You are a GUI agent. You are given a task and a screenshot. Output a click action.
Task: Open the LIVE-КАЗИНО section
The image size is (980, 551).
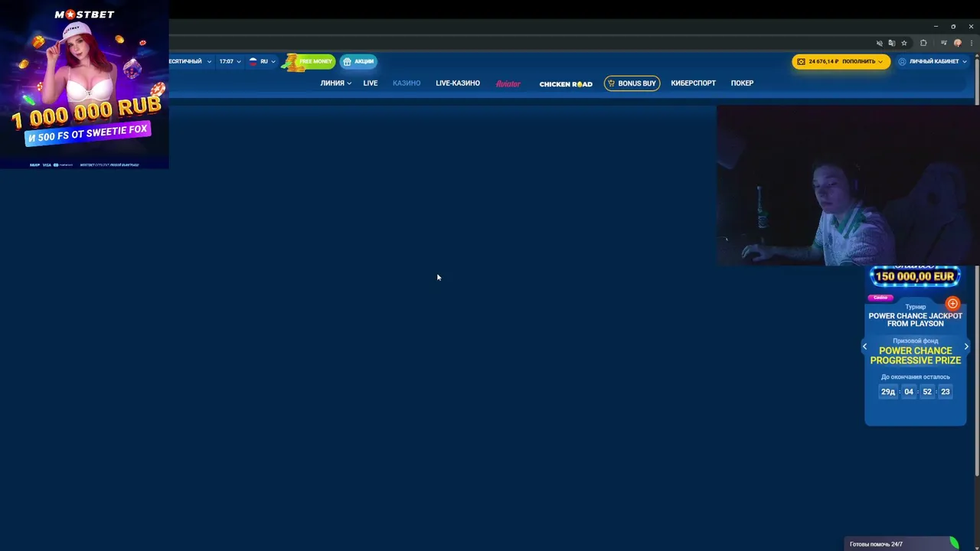click(x=458, y=83)
